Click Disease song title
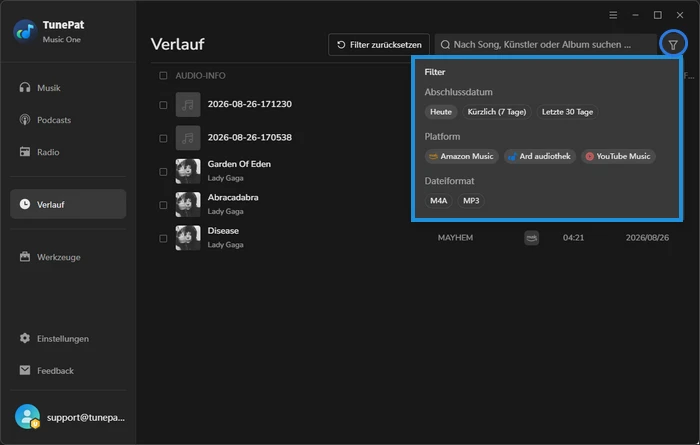 [223, 231]
